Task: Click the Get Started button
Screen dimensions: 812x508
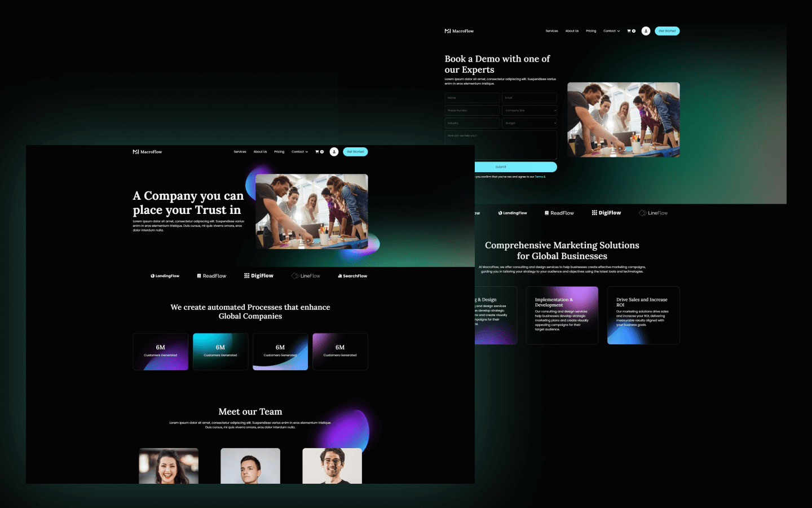Action: [x=355, y=152]
